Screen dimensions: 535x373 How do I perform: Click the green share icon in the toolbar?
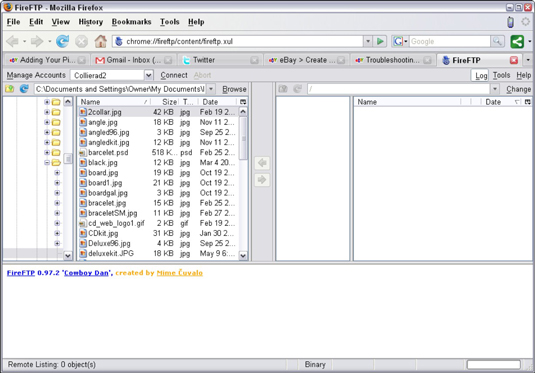coord(517,42)
